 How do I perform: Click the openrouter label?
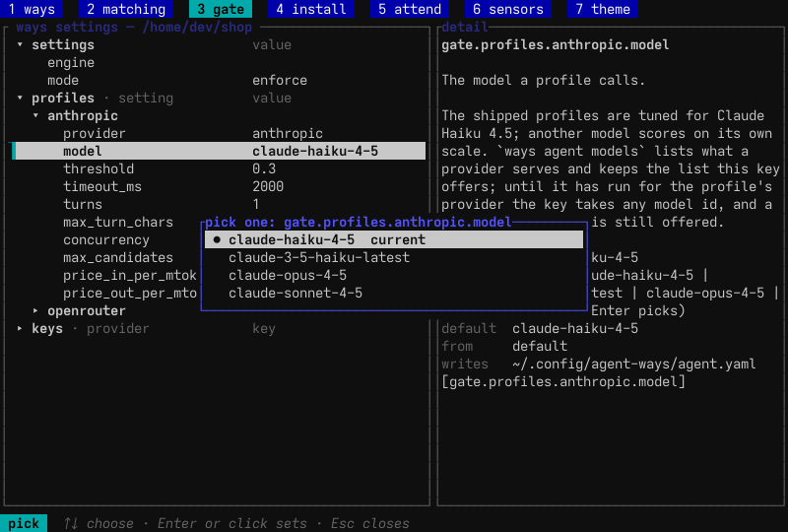tap(87, 310)
